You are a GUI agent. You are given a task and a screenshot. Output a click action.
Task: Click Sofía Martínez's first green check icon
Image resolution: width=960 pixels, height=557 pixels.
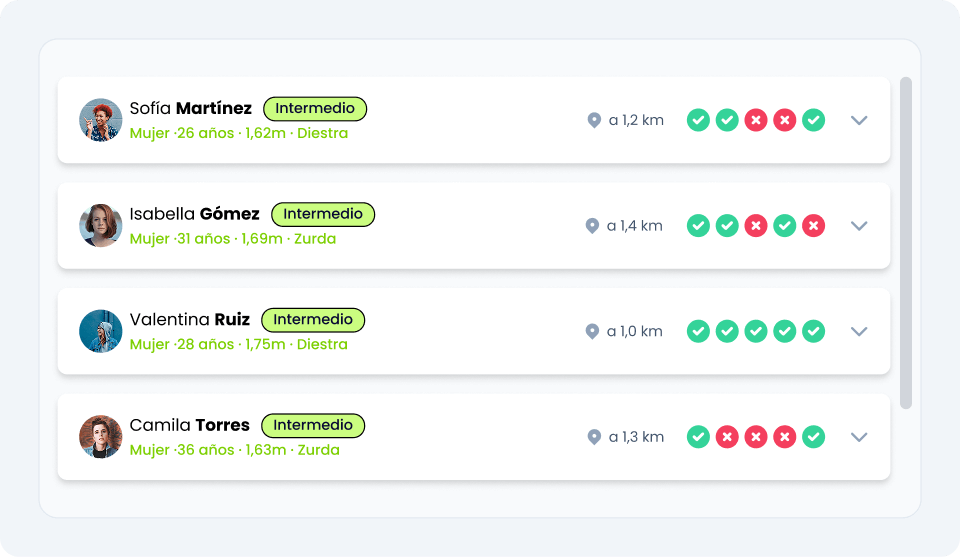[698, 120]
